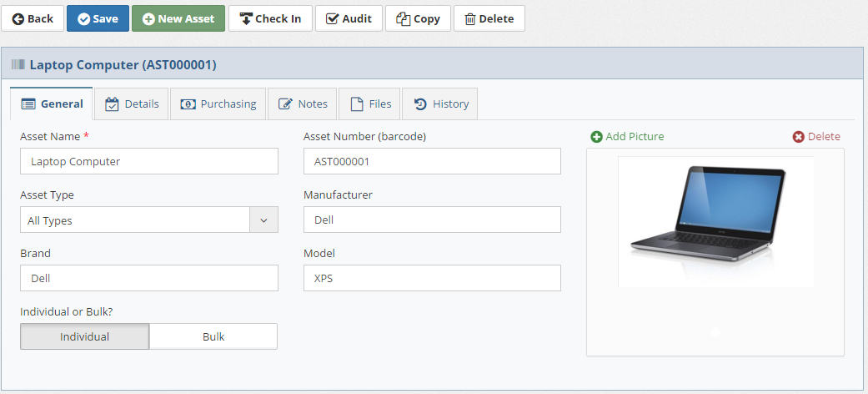Click the Add Picture link

pyautogui.click(x=627, y=136)
